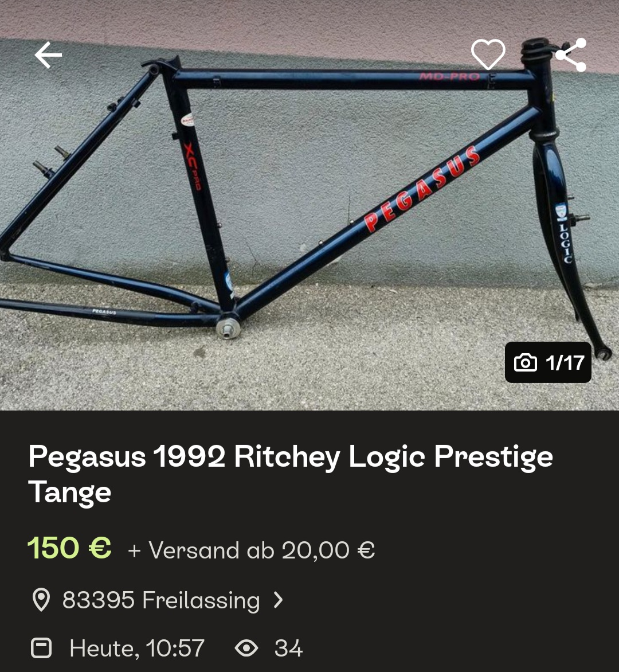Tap the XC PRO decal on seat tube
Viewport: 619px width, 672px height.
pyautogui.click(x=192, y=166)
